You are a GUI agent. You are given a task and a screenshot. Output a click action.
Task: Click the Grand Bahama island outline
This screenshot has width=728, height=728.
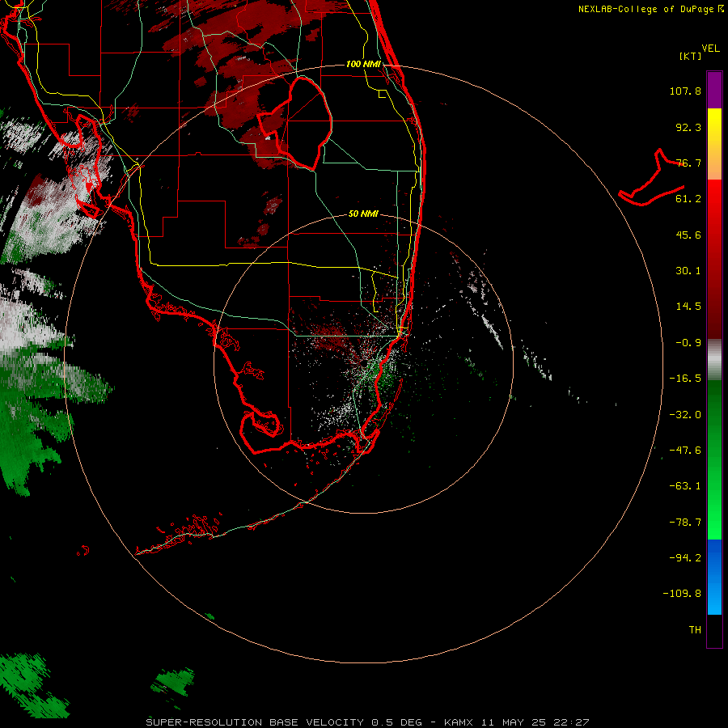pyautogui.click(x=651, y=177)
